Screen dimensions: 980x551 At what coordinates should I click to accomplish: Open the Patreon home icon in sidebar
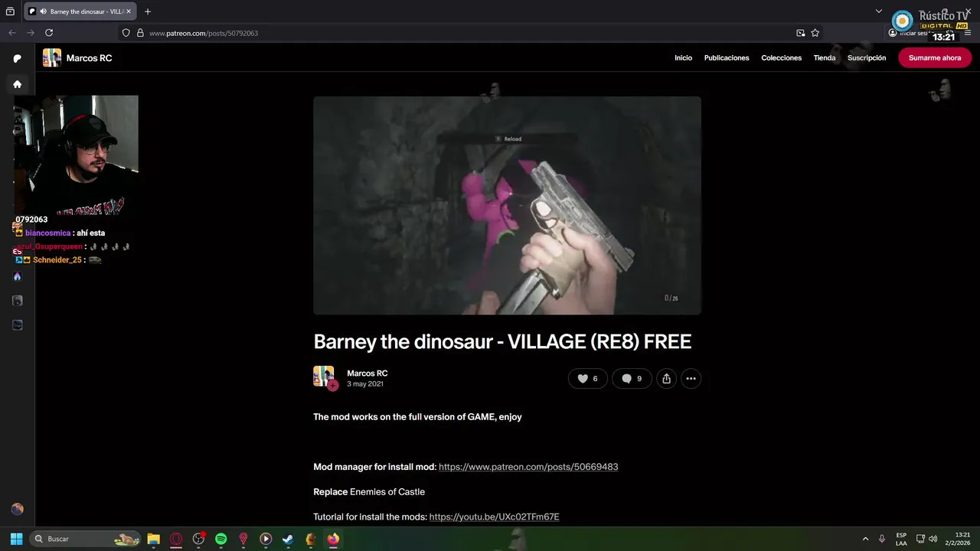(17, 84)
